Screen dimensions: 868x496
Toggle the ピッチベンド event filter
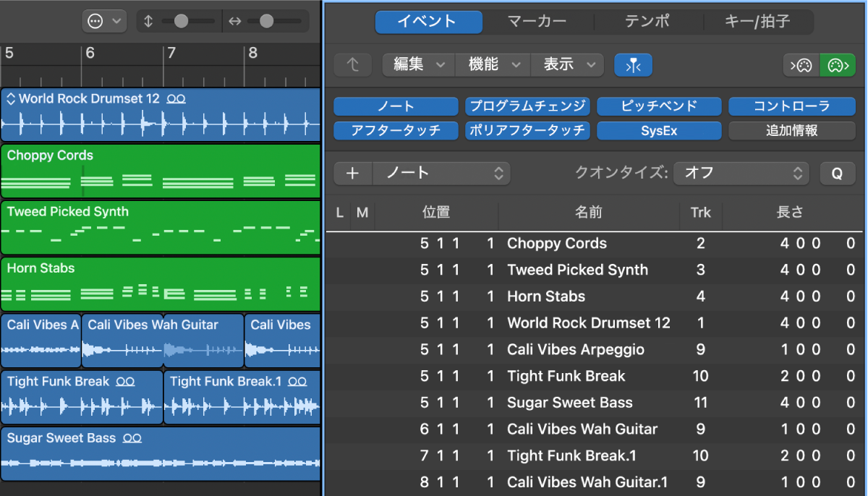(660, 106)
